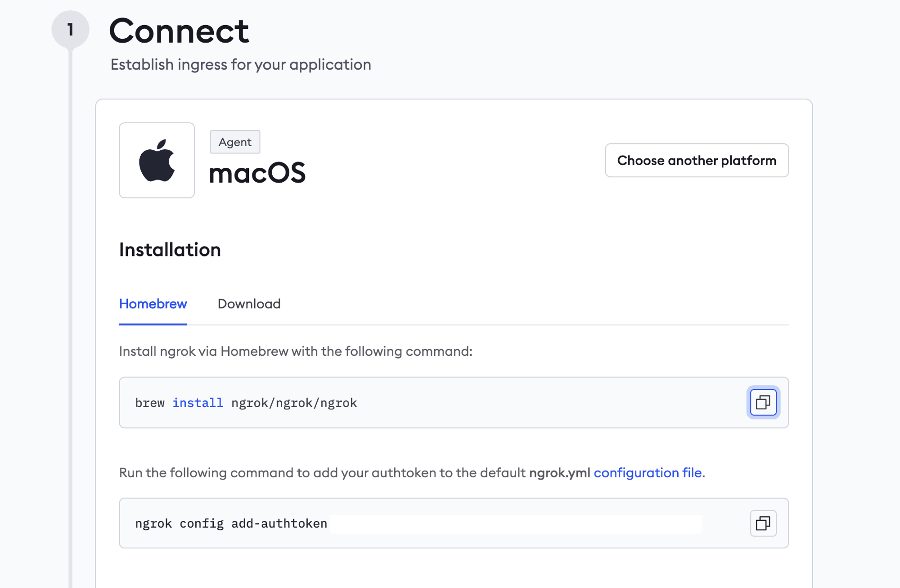900x588 pixels.
Task: Open the Download tab
Action: pos(249,304)
